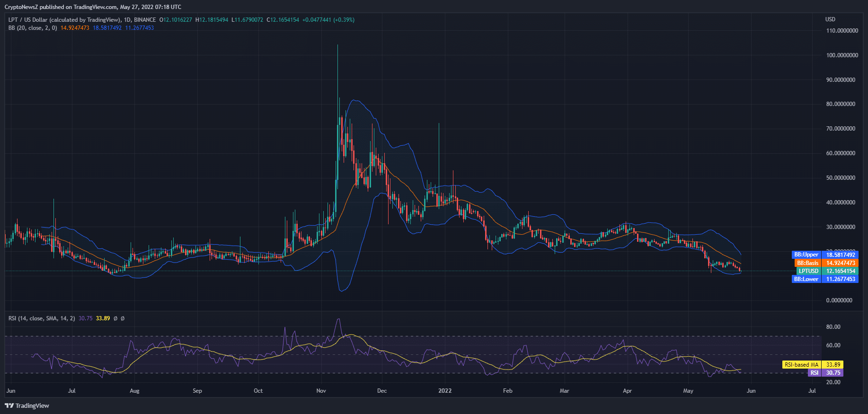The width and height of the screenshot is (868, 414).
Task: Click the 100.0000000 price axis level
Action: pyautogui.click(x=842, y=55)
